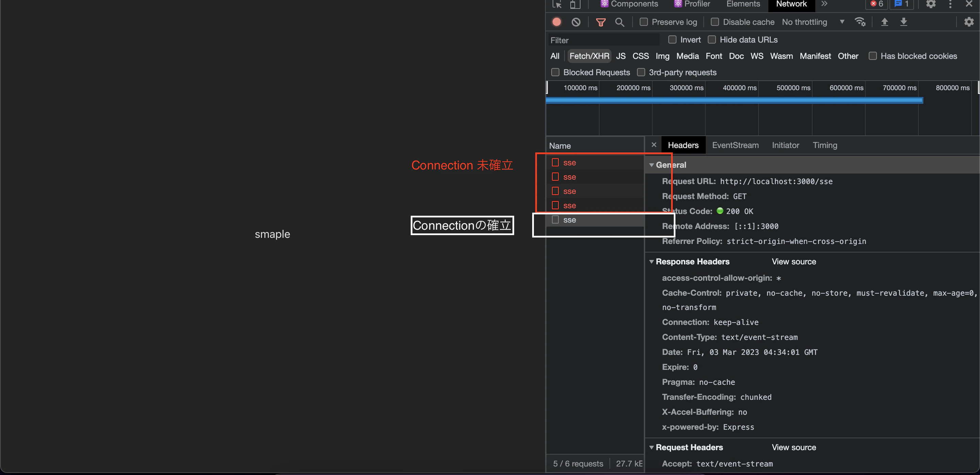Select the last non-red sse request
Viewport: 980px width, 475px height.
click(595, 220)
